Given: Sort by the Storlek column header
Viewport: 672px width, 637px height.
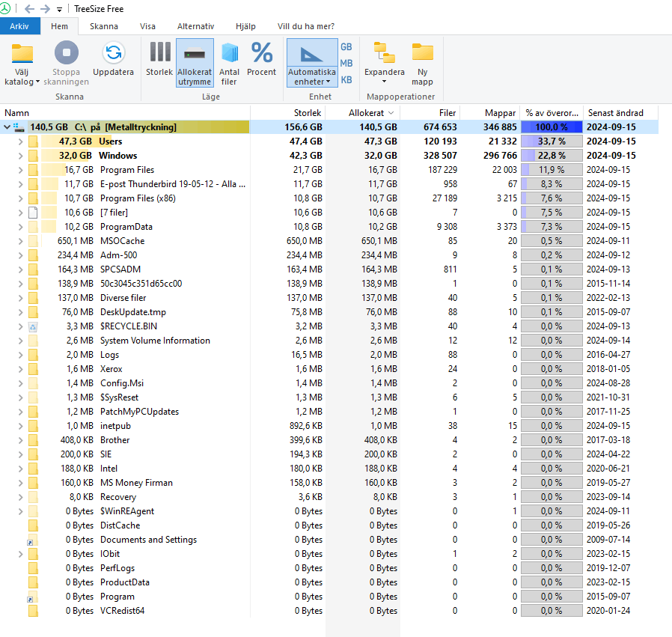Looking at the screenshot, I should pyautogui.click(x=288, y=113).
